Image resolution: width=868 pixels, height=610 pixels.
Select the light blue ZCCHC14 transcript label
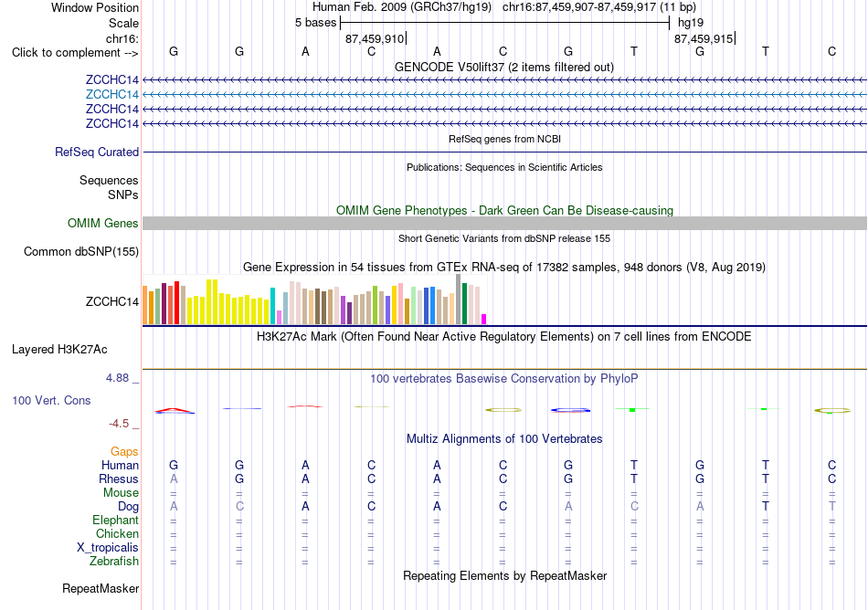click(x=111, y=95)
